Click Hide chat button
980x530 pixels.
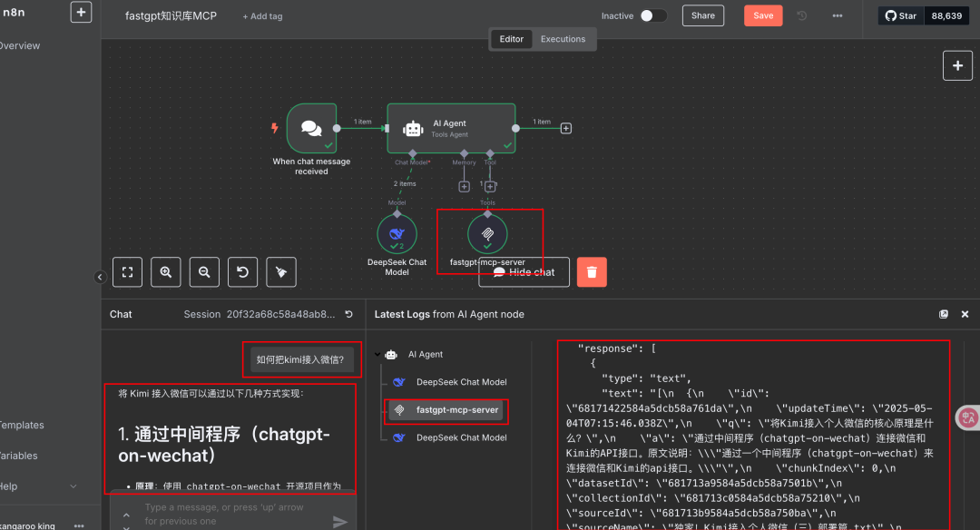(x=524, y=272)
